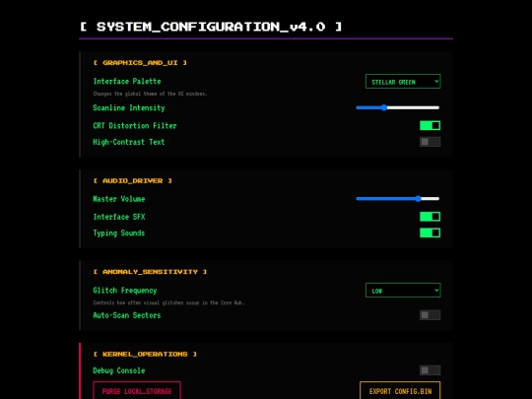
Task: Click the Interface Palette label
Action: (127, 82)
